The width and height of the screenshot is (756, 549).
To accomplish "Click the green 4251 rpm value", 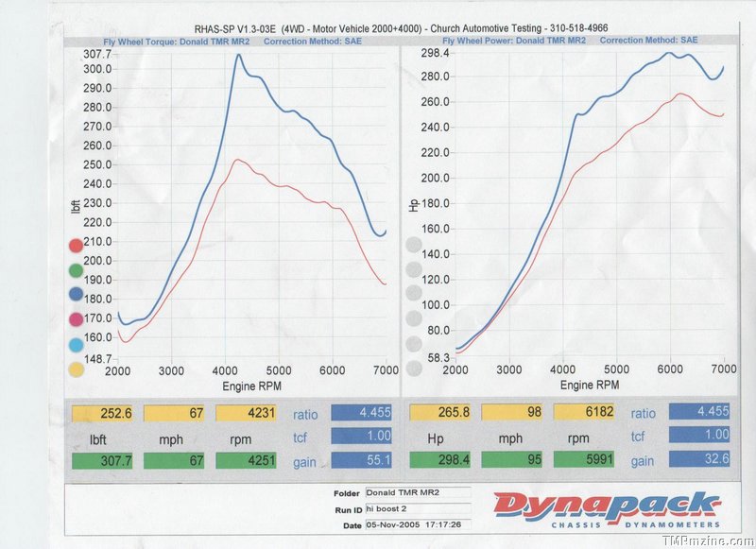I will (246, 460).
